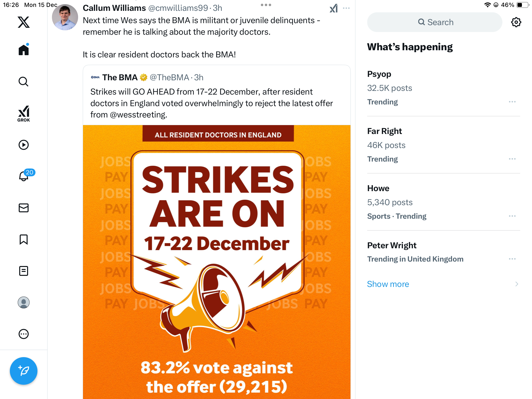
Task: Click the Search field
Action: tap(435, 22)
